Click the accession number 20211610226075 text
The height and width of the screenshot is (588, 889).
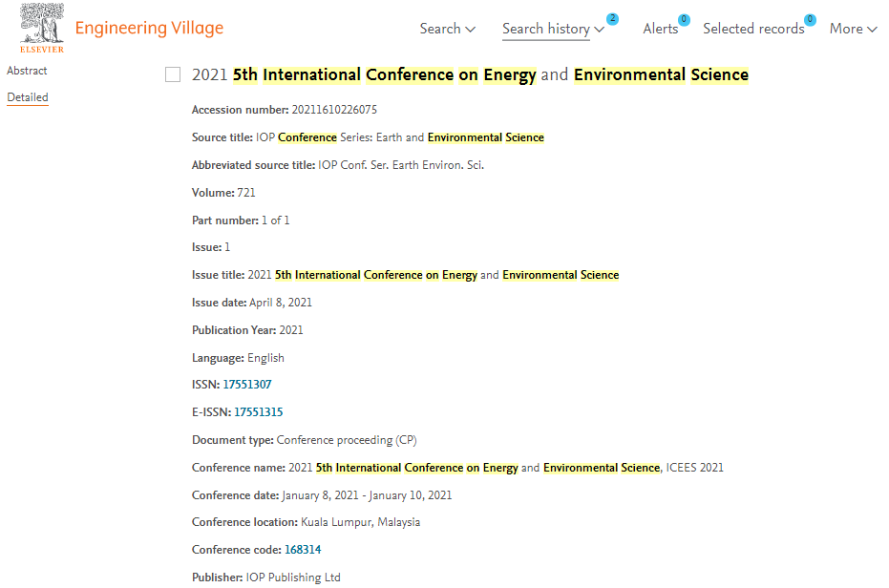[x=334, y=110]
